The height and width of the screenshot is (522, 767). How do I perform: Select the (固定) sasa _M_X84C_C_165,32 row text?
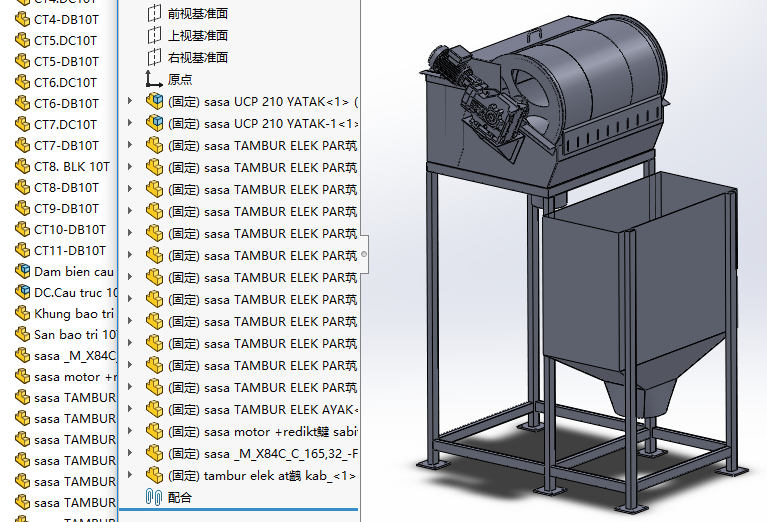(263, 454)
